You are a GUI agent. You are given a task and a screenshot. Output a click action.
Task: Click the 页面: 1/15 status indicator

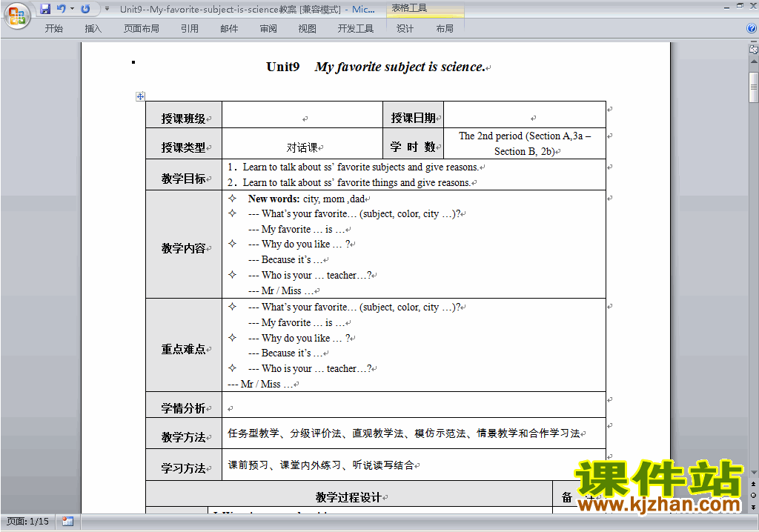point(27,522)
